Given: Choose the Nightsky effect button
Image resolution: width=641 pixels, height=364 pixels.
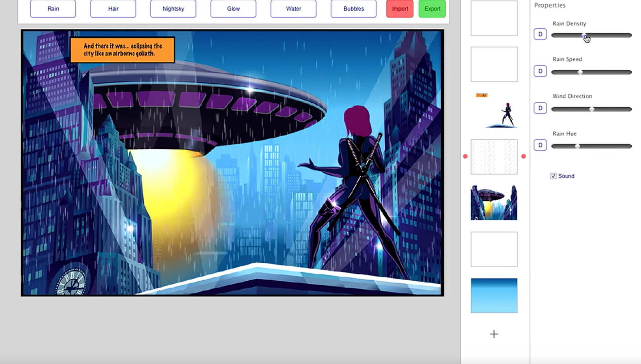Looking at the screenshot, I should [173, 9].
